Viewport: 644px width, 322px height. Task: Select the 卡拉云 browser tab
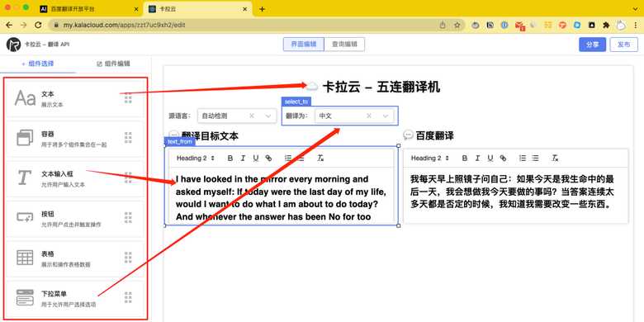(199, 9)
